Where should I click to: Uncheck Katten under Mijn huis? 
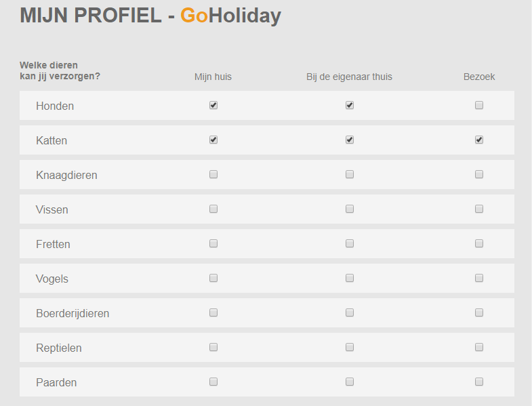(213, 140)
